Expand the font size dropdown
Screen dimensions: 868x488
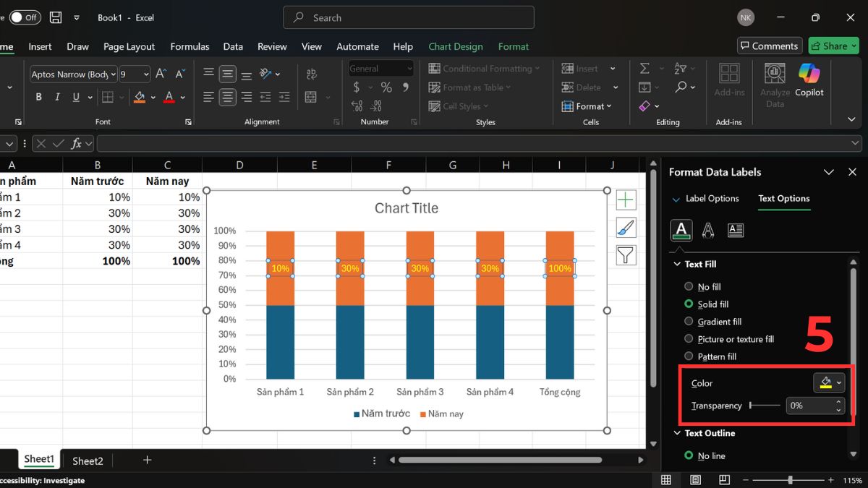[145, 74]
